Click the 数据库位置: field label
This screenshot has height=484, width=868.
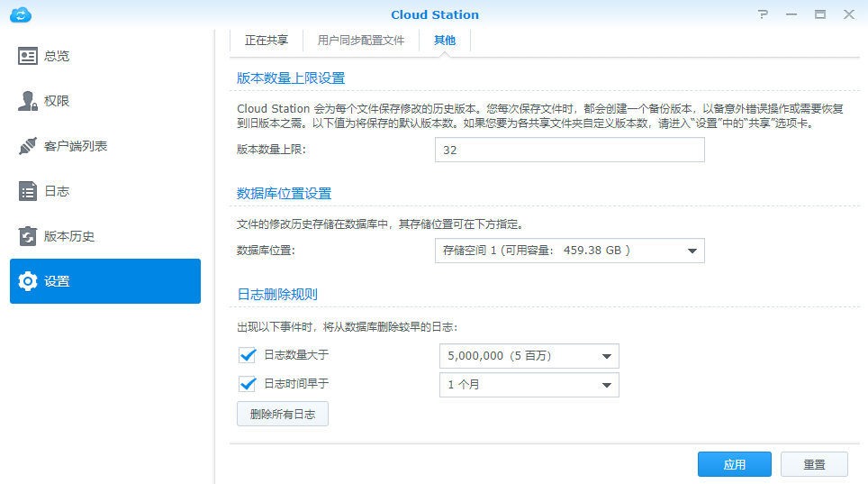coord(267,251)
